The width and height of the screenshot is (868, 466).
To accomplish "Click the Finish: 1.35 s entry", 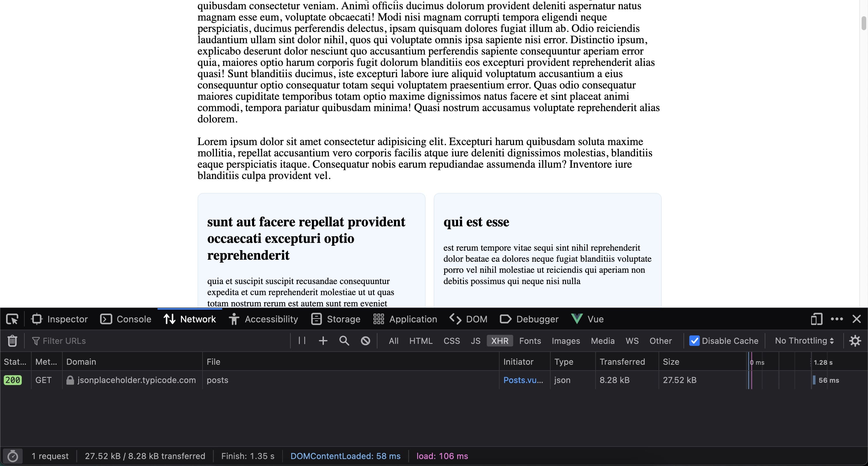I will coord(248,456).
